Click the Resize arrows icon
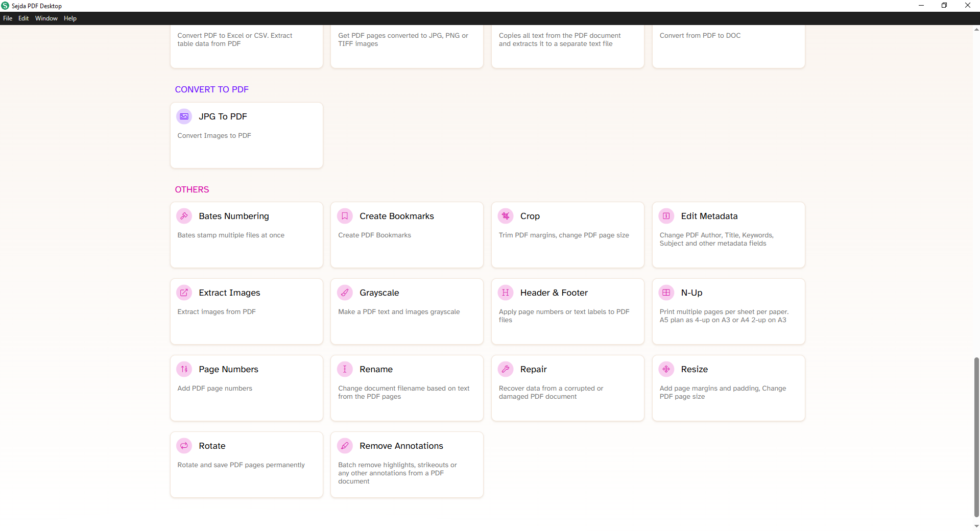Screen dimensions: 980x531 (666, 369)
